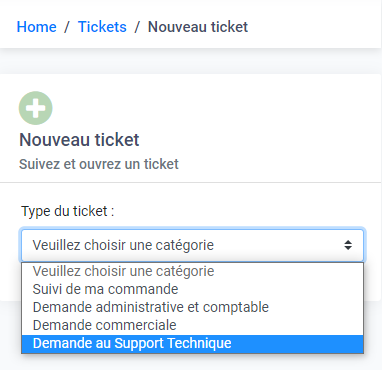Click the Nouveau ticket breadcrumb text
This screenshot has height=370, width=382.
[198, 27]
